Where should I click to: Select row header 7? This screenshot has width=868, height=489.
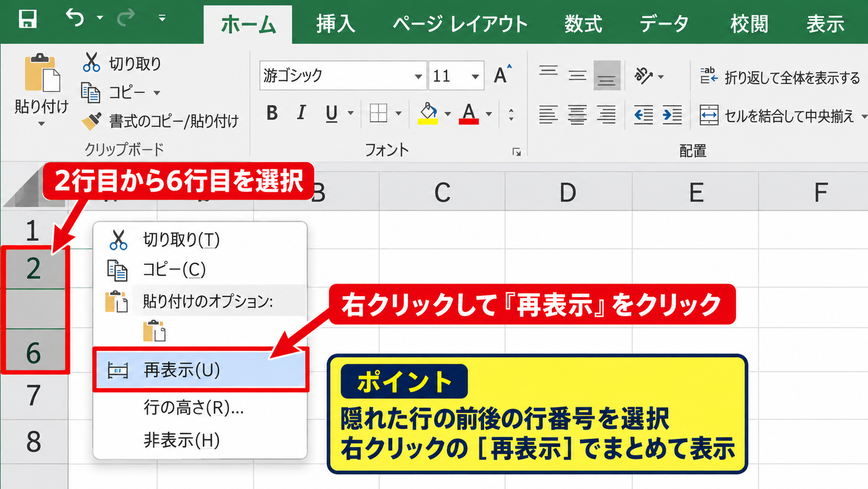coord(34,396)
